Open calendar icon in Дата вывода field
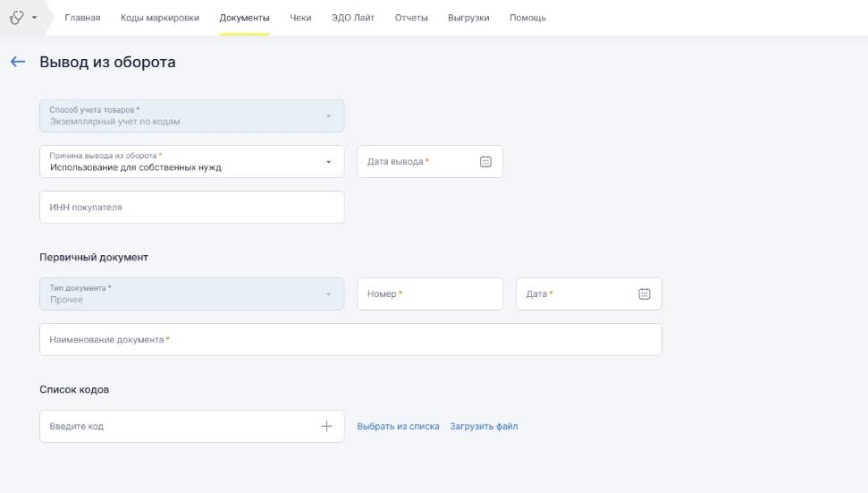Screen dimensions: 868x493 485,162
